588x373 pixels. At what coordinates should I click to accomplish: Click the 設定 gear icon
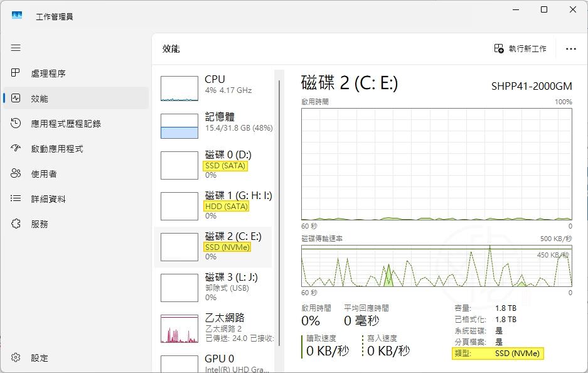[x=16, y=357]
